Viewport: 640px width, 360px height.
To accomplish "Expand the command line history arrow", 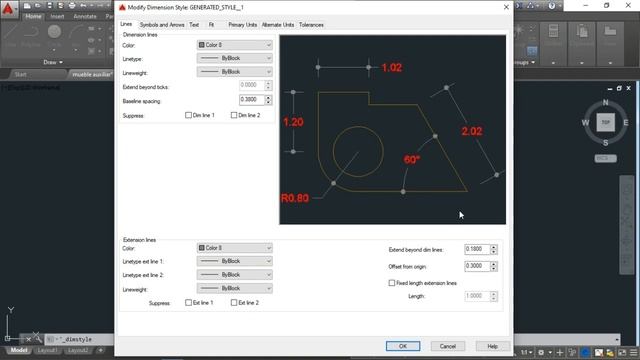I will click(617, 339).
